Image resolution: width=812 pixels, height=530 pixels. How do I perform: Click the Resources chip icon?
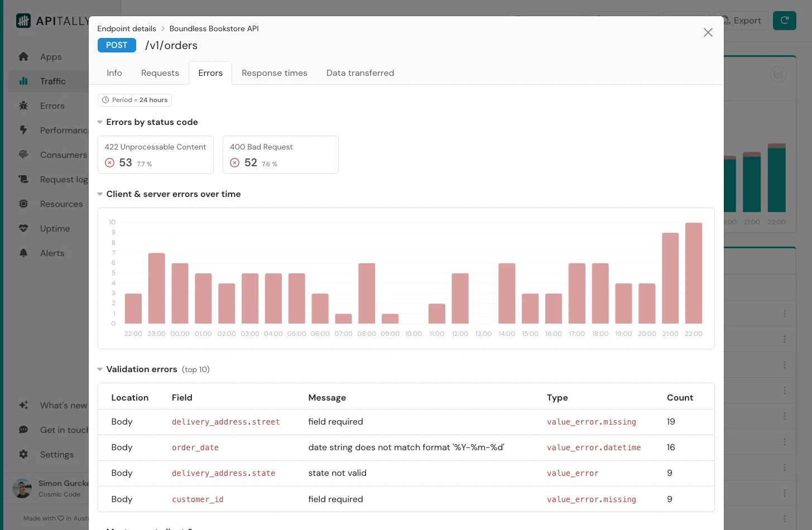23,204
